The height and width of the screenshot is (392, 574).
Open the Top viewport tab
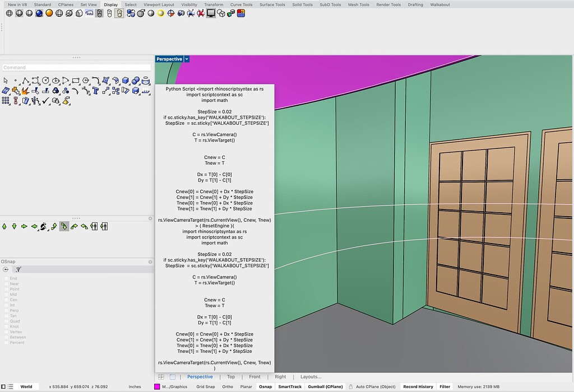[231, 377]
